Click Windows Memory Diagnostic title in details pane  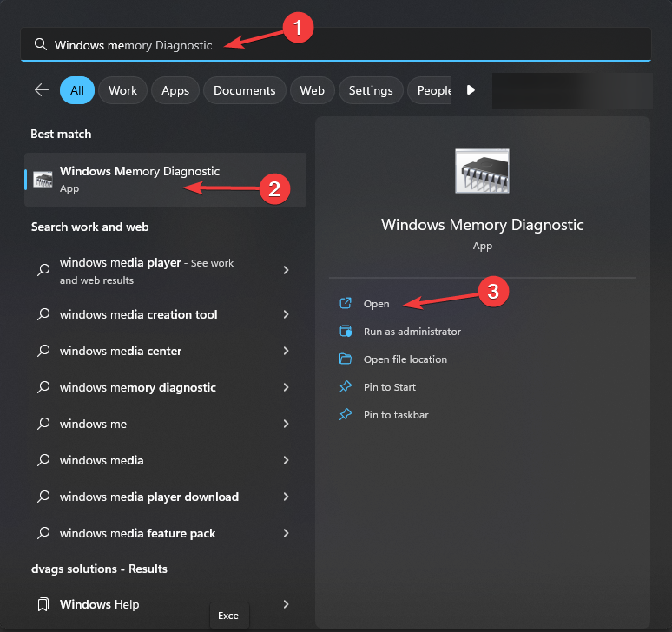coord(482,225)
